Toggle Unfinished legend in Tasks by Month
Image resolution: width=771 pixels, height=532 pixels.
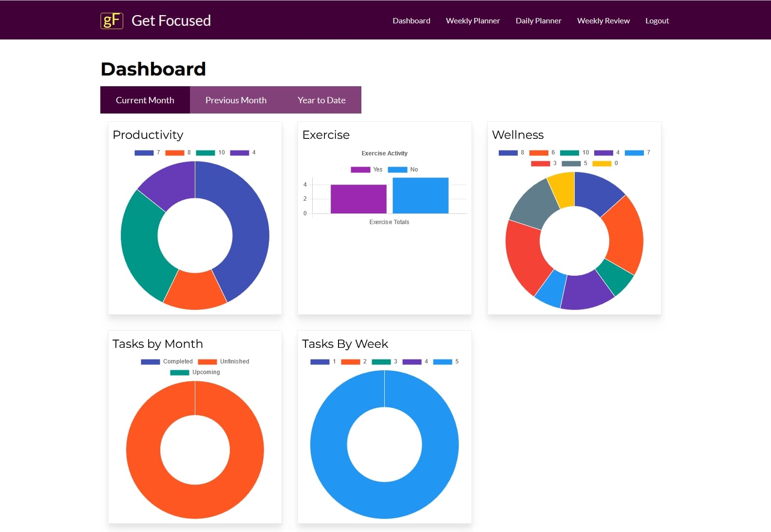point(224,361)
